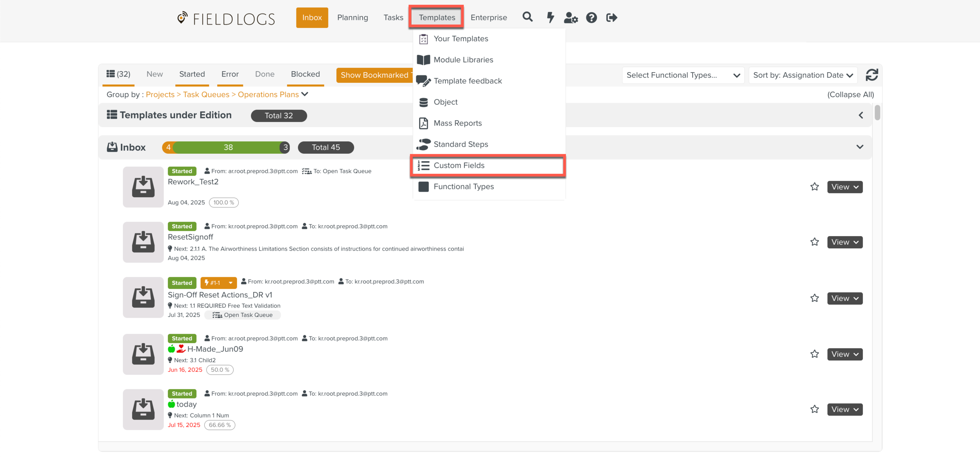Open the all tasks list tab (32)
This screenshot has width=980, height=460.
[x=118, y=74]
